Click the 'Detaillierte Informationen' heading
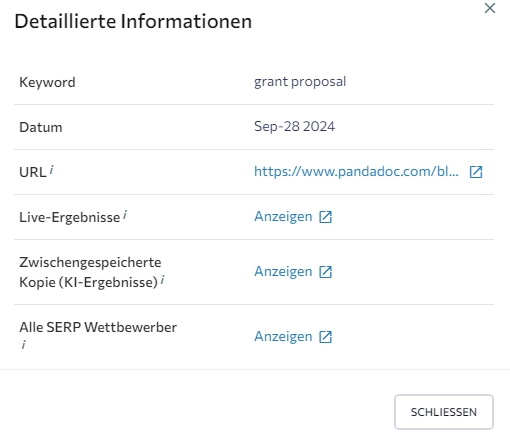Image resolution: width=510 pixels, height=433 pixels. coord(133,22)
